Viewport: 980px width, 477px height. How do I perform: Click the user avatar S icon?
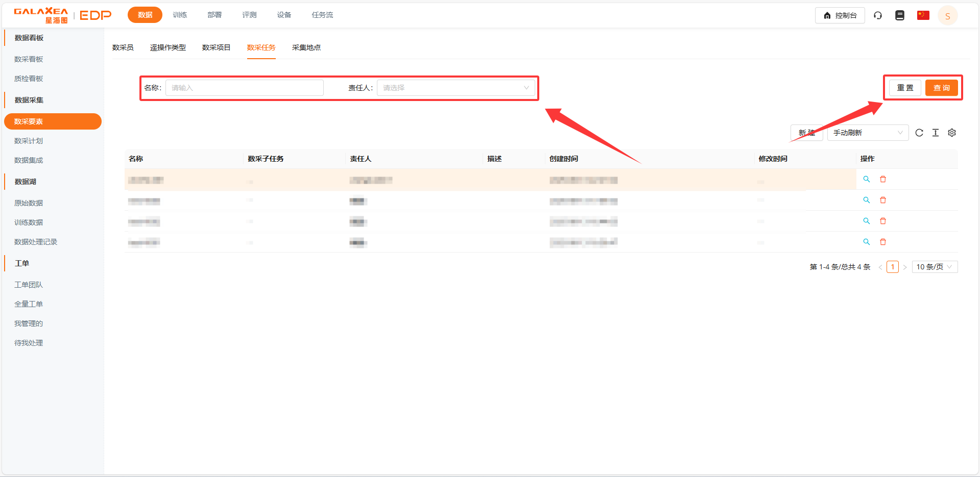point(948,16)
